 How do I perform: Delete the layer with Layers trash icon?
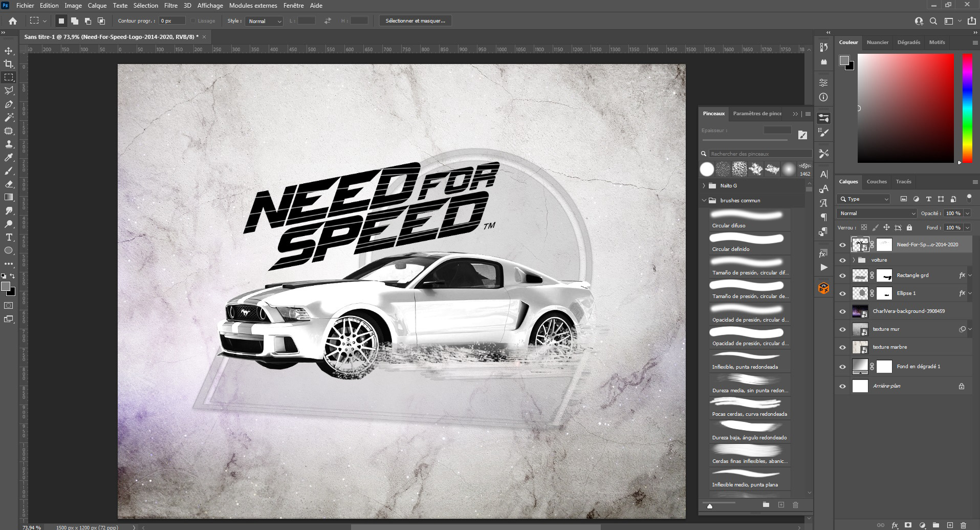coord(963,525)
